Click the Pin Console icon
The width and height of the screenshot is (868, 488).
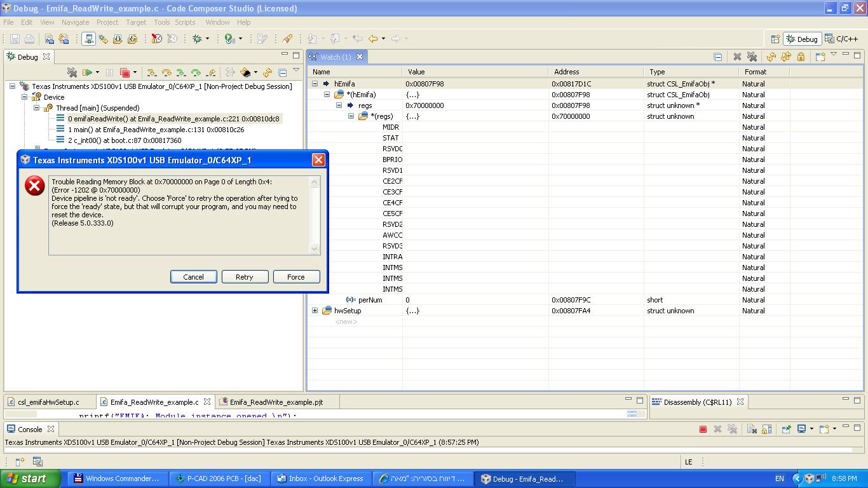pyautogui.click(x=787, y=429)
